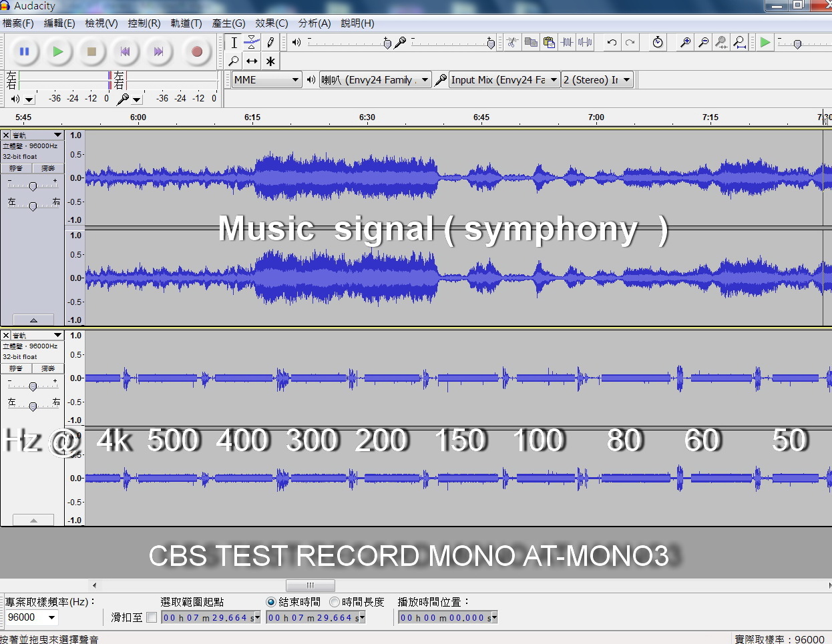Open the 控制(R) menu
832x644 pixels.
click(x=144, y=23)
